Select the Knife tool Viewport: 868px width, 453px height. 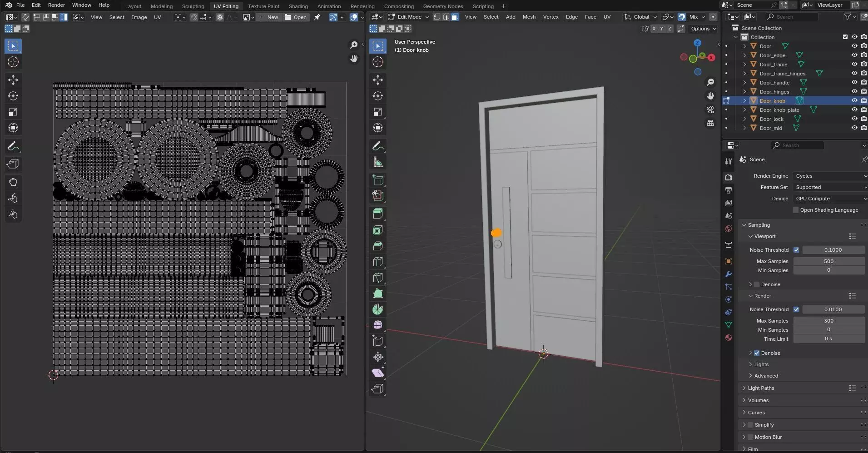tap(377, 278)
